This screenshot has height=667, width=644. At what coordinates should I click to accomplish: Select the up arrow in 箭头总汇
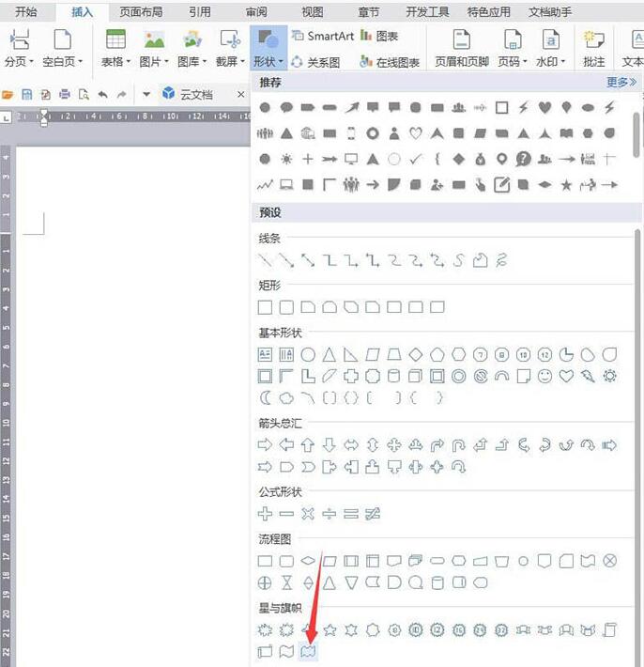pos(308,445)
